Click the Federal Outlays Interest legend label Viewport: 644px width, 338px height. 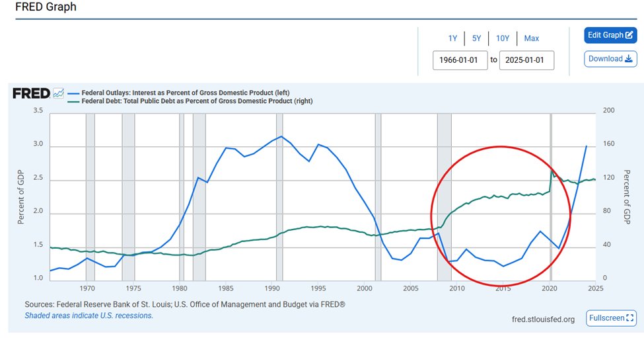click(185, 93)
